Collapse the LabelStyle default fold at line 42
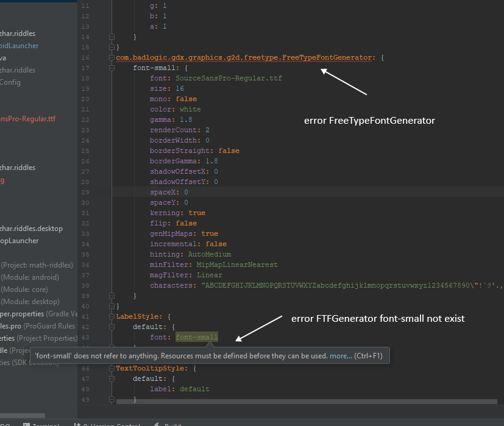The image size is (504, 426). pyautogui.click(x=112, y=327)
